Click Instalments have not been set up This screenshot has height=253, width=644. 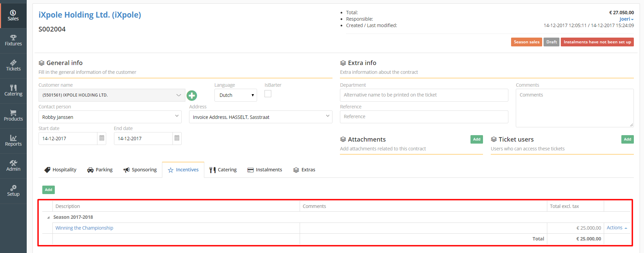(597, 42)
